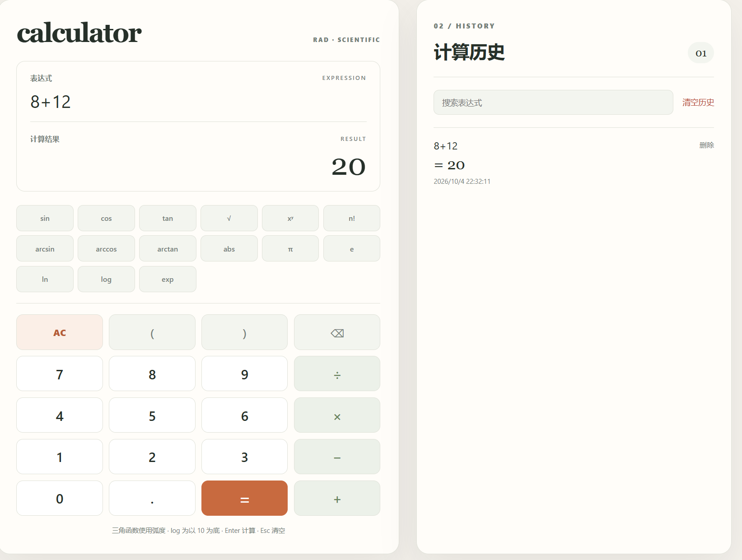The image size is (742, 560).
Task: Click the result value 20 in display
Action: [348, 167]
